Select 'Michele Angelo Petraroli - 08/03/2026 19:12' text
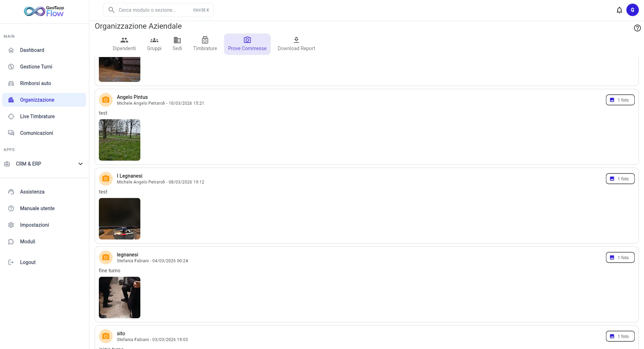644x349 pixels. (160, 182)
